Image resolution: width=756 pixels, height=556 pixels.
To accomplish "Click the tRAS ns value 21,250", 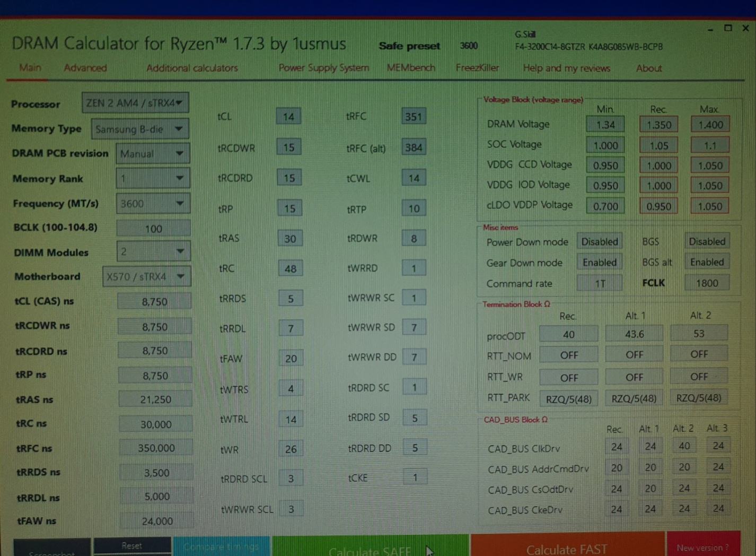I will click(155, 399).
